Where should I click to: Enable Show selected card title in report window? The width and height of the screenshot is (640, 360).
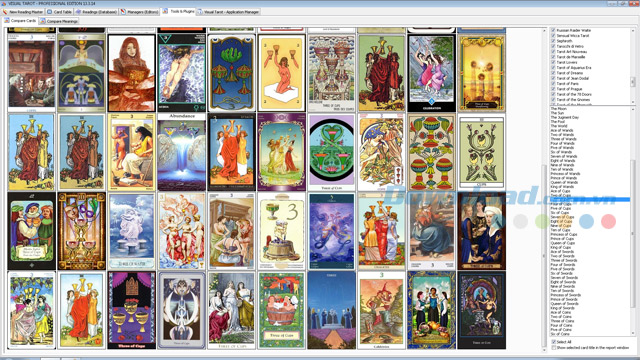[x=554, y=348]
